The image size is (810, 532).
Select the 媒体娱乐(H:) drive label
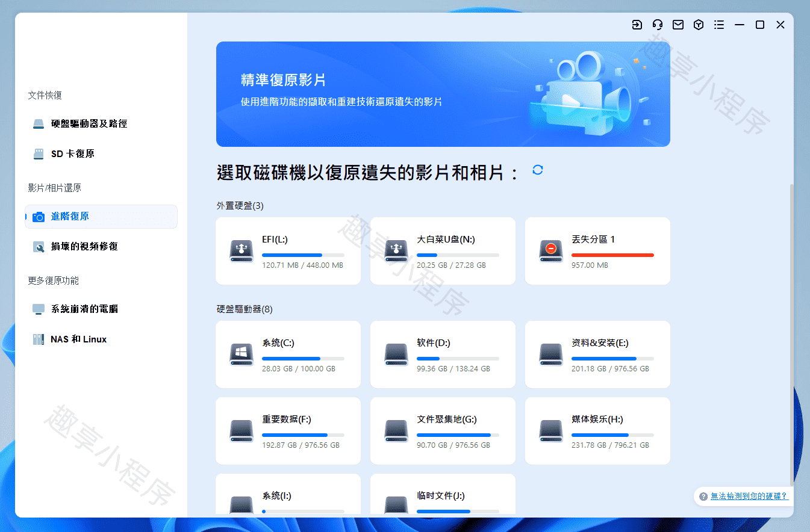(597, 419)
